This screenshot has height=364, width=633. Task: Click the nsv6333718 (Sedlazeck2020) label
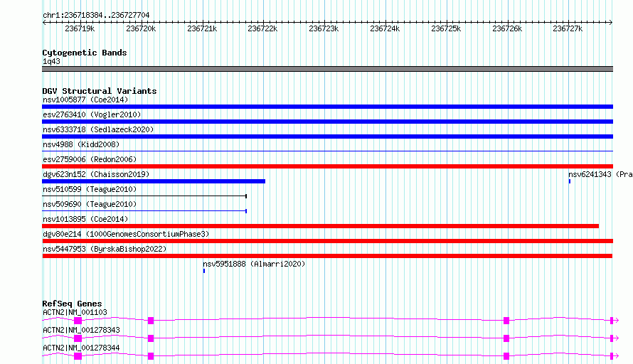click(98, 129)
